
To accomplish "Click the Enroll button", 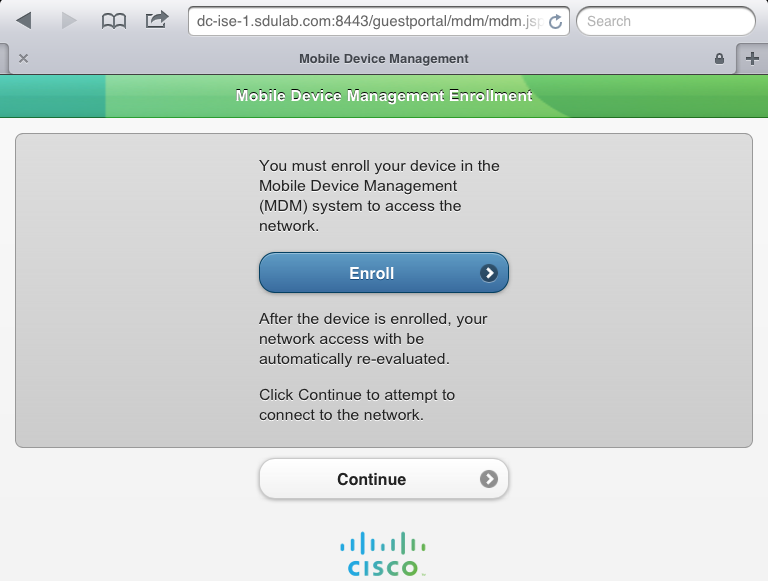I will (384, 273).
